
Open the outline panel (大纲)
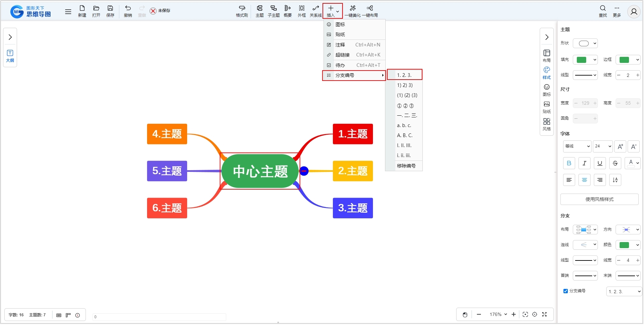tap(10, 56)
